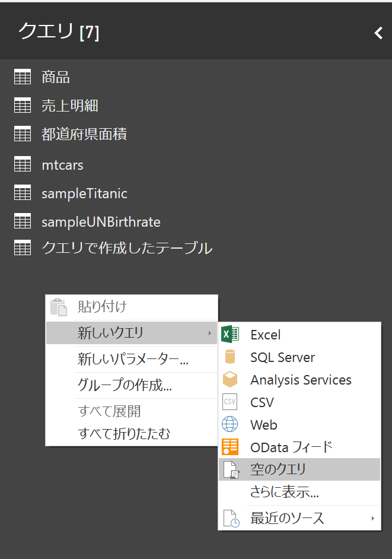Click the CSV file icon

(230, 402)
